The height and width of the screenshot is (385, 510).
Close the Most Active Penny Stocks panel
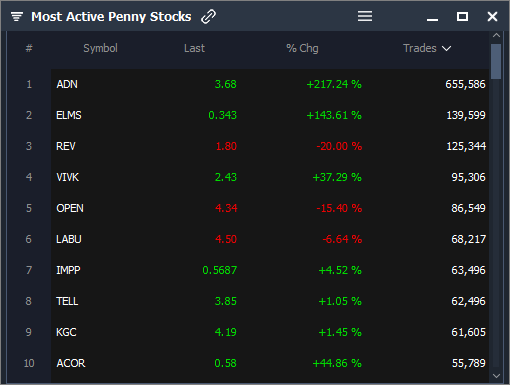pos(492,16)
